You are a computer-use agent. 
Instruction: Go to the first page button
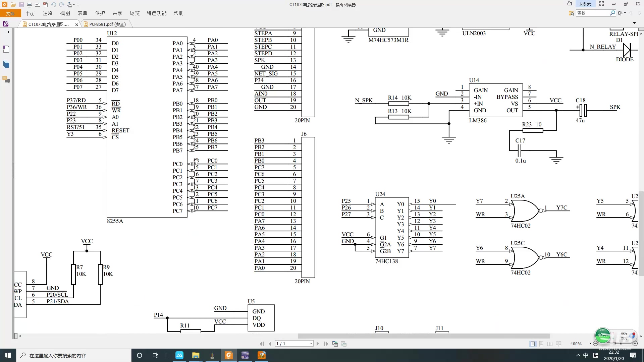click(262, 344)
